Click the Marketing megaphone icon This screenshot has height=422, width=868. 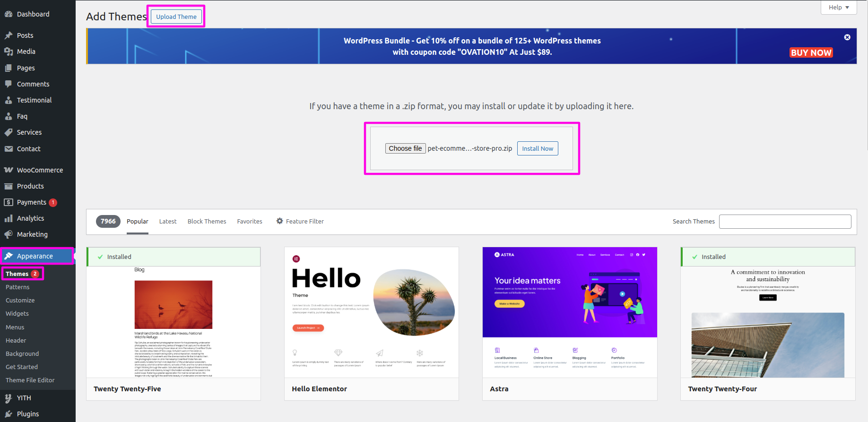9,234
